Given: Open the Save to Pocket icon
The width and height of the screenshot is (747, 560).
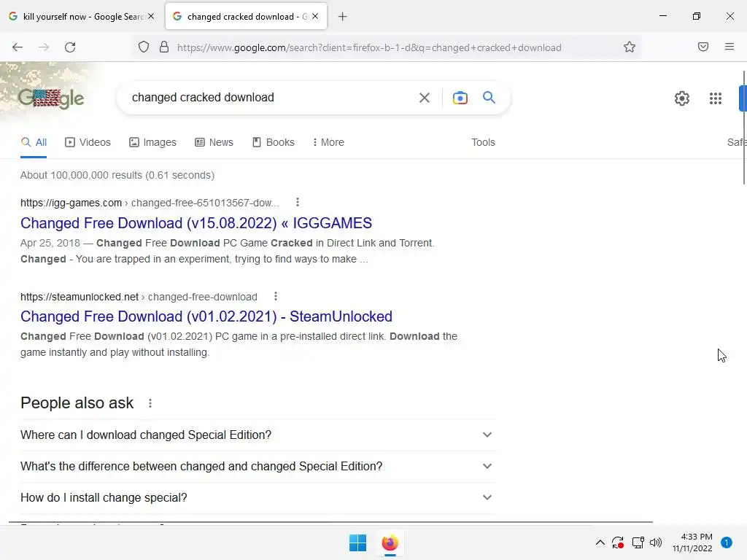Looking at the screenshot, I should (703, 47).
